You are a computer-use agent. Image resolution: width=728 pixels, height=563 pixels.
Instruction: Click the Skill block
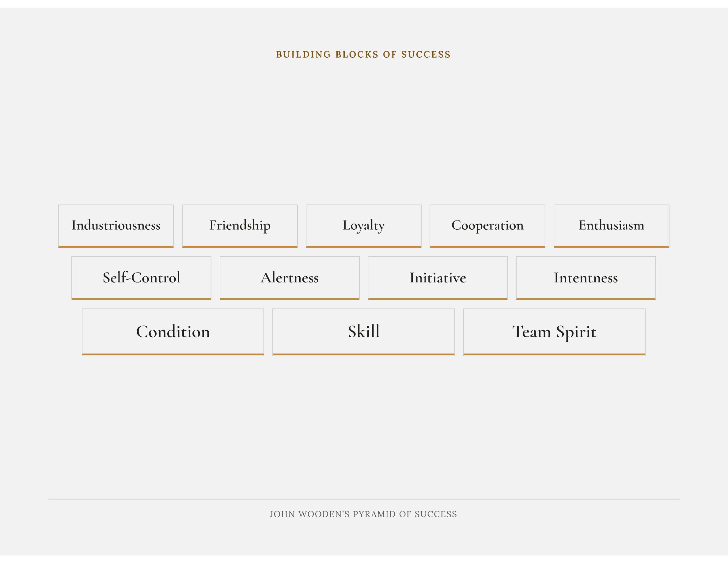click(364, 332)
